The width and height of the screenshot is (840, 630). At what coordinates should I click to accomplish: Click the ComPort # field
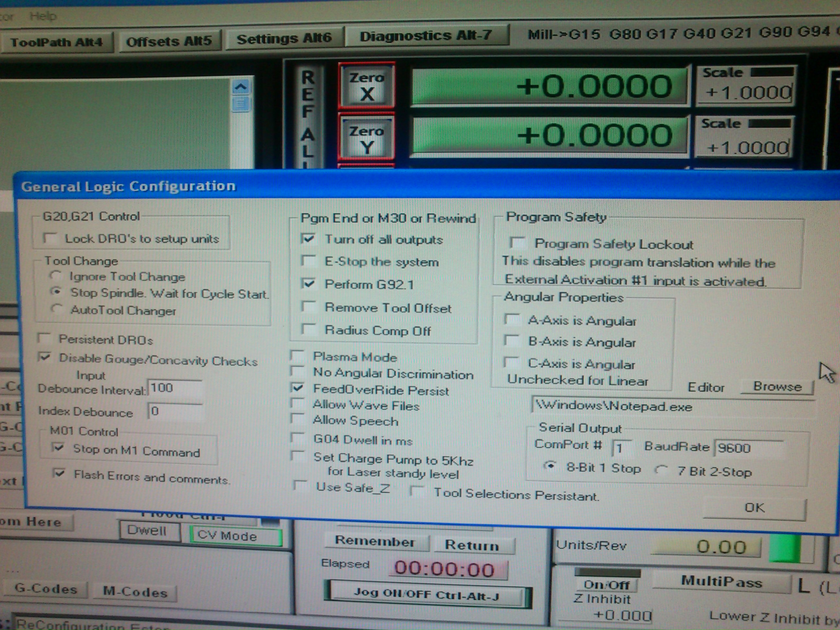tap(622, 449)
